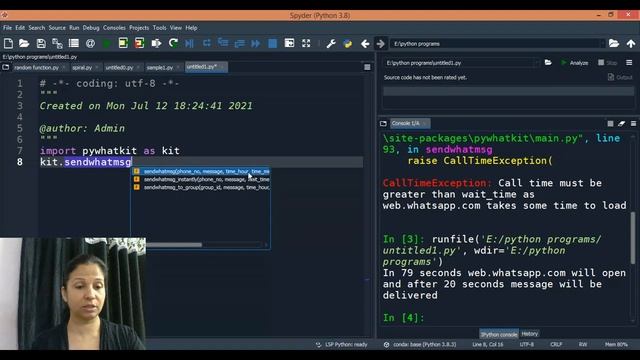Open the file list (browse tabs) toolbar icon
The image size is (640, 360).
pos(74,43)
